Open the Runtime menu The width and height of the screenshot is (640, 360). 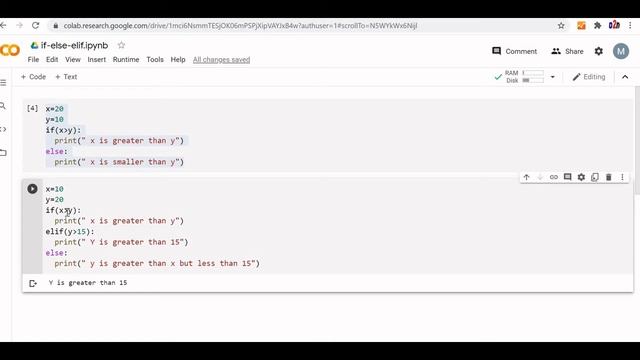coord(126,60)
